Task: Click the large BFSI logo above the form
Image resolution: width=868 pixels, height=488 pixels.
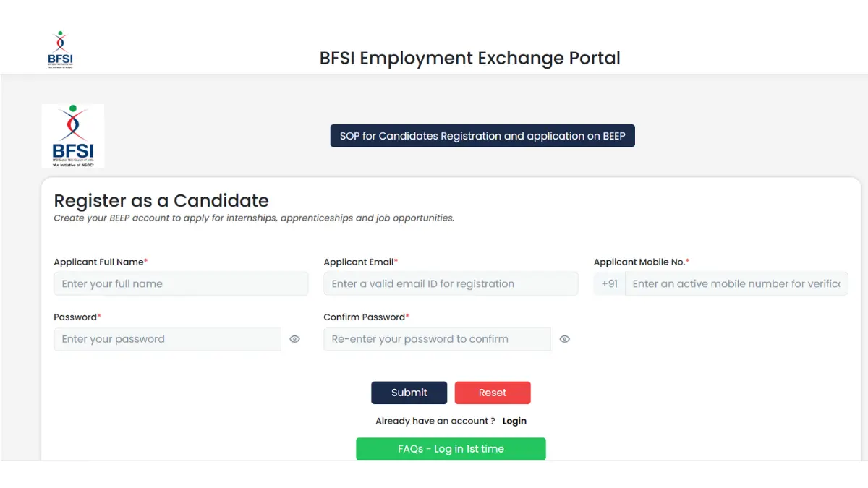Action: [72, 136]
